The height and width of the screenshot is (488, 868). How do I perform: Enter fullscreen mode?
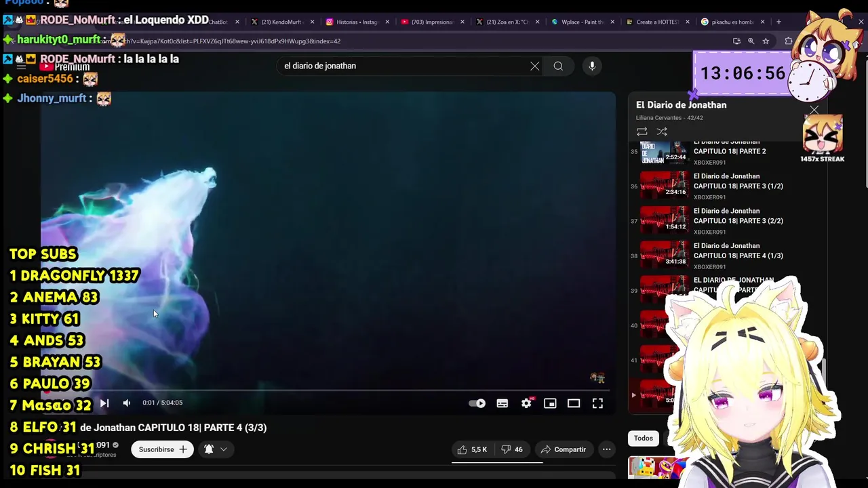pyautogui.click(x=597, y=403)
